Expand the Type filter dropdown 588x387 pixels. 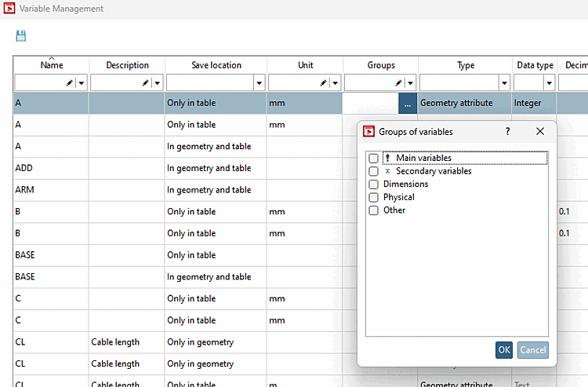(x=504, y=82)
